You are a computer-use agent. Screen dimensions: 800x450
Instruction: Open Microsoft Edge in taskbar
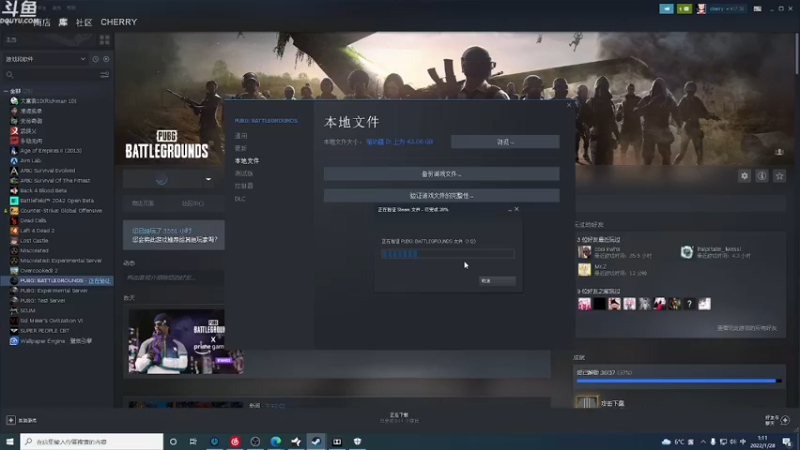tap(276, 441)
